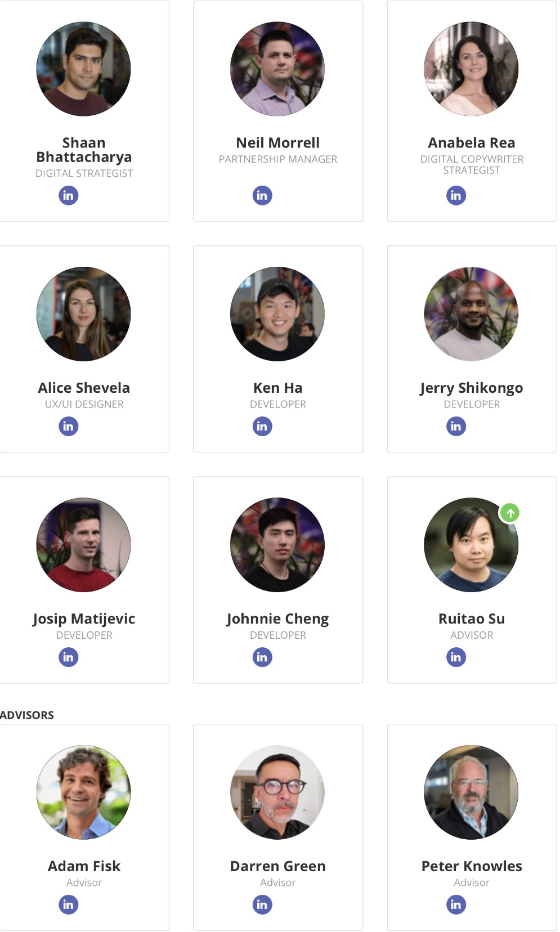560x932 pixels.
Task: Click the Neil Morrell name heading
Action: (278, 143)
